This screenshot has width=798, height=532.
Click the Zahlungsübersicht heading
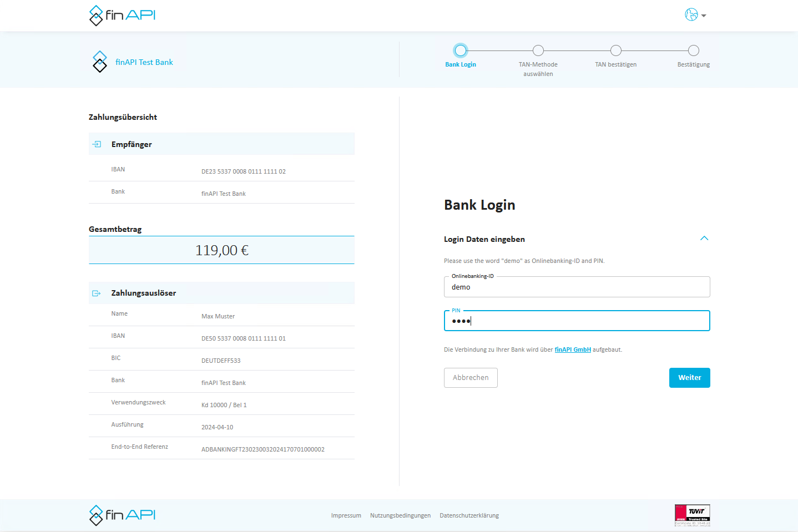(x=123, y=117)
